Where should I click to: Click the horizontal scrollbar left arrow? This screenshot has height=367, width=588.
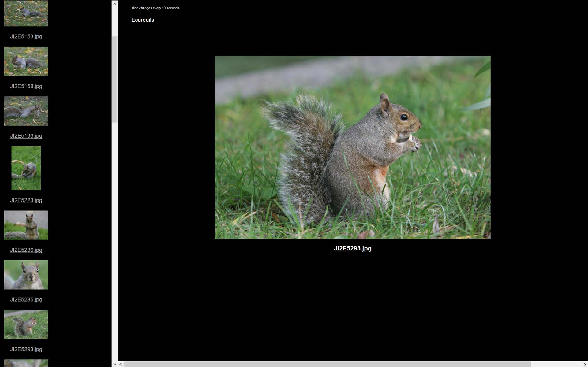coord(121,364)
